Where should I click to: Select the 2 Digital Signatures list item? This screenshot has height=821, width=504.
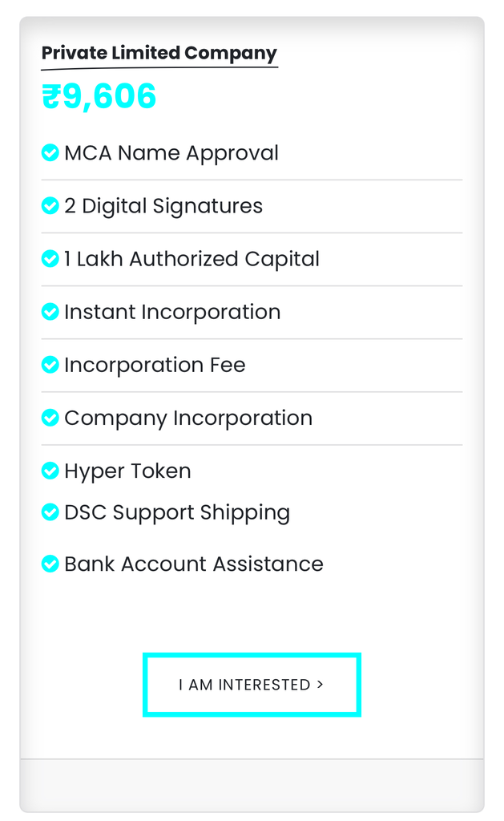coord(163,206)
